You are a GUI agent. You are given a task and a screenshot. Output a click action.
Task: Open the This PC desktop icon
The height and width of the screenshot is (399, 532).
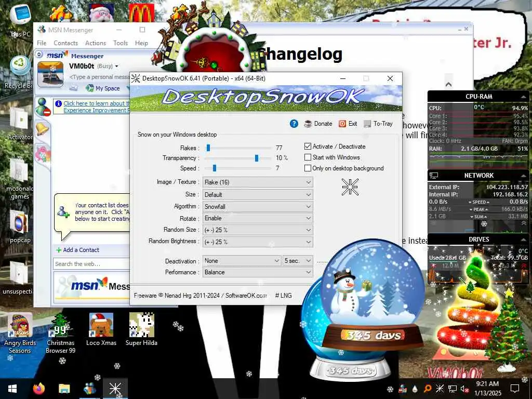[x=20, y=21]
